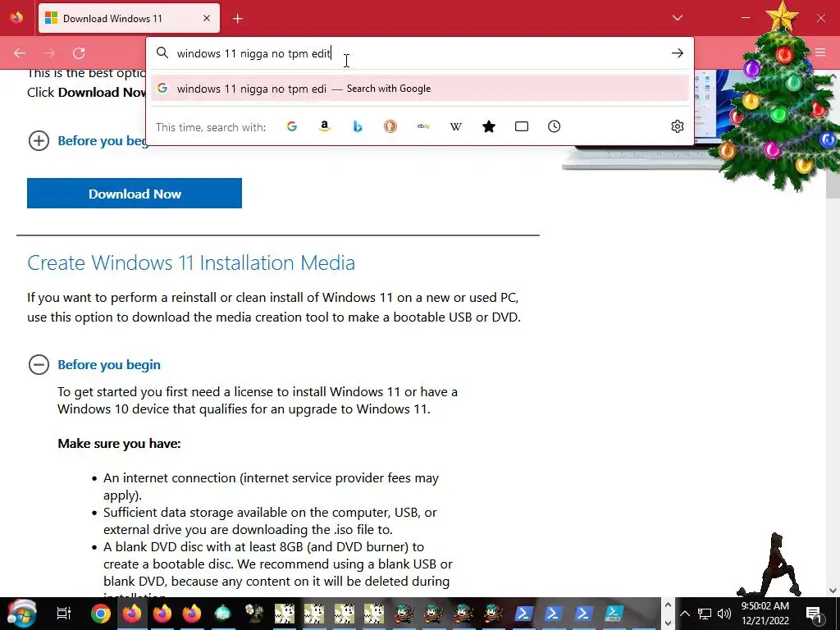Expand the upper Before you begin plus icon
The height and width of the screenshot is (630, 840).
(x=39, y=141)
